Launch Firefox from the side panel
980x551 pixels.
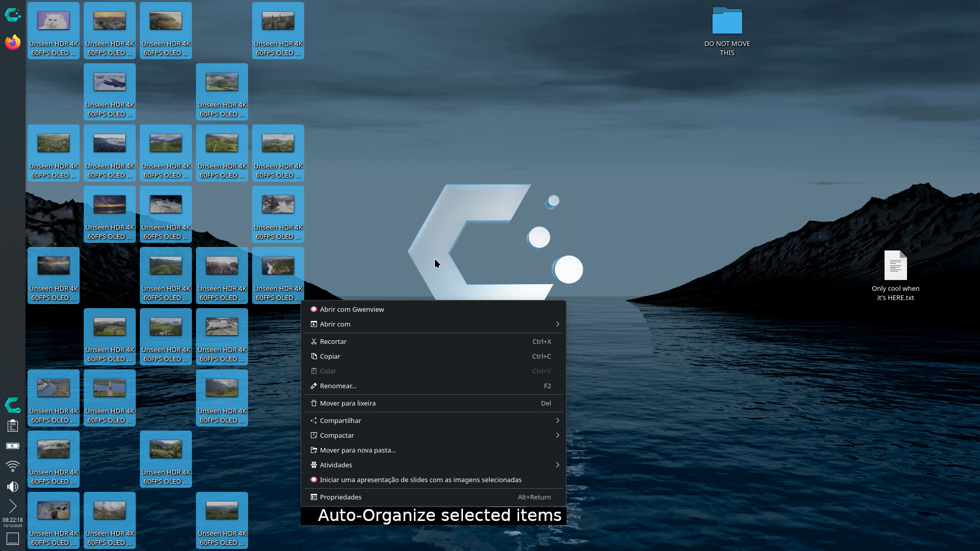click(x=12, y=42)
